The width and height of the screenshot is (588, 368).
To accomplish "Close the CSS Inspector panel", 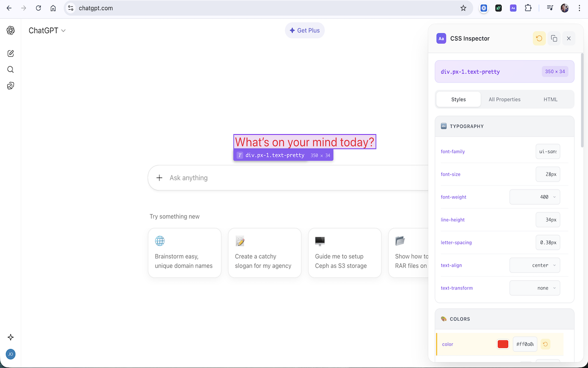I will click(x=569, y=39).
